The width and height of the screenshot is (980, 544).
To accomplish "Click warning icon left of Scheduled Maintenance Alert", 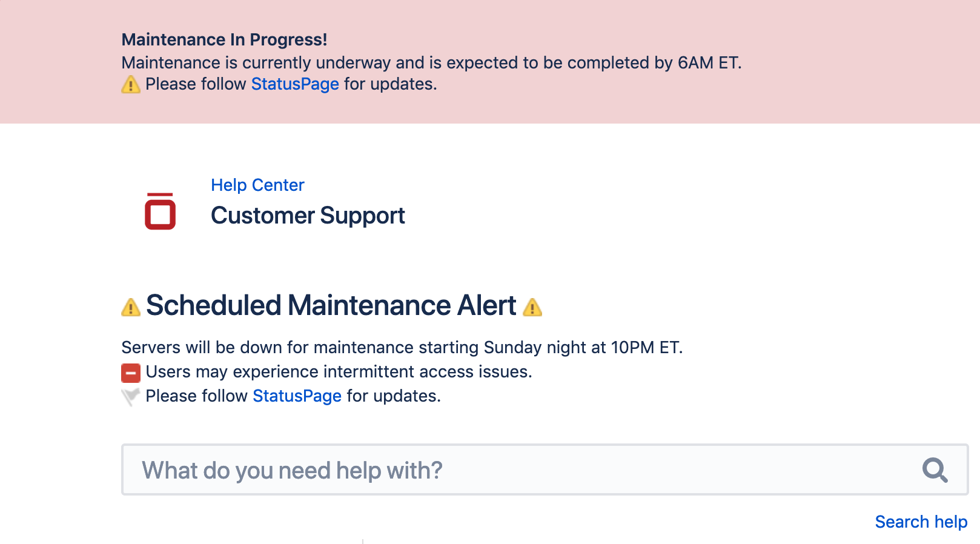I will 130,307.
